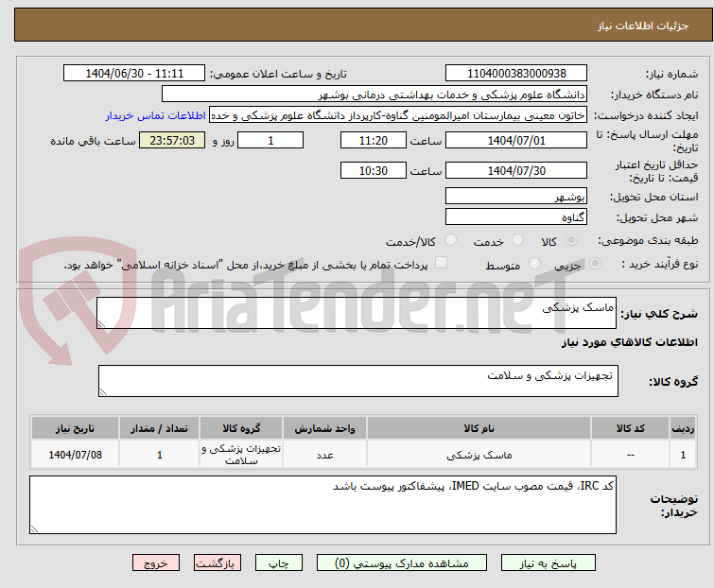Click the announcement date field 1404/06/30 - 11:11

[134, 74]
